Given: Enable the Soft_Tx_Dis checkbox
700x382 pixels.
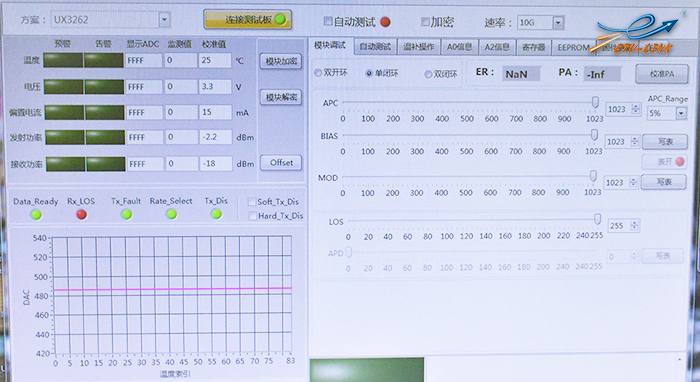Looking at the screenshot, I should (252, 202).
